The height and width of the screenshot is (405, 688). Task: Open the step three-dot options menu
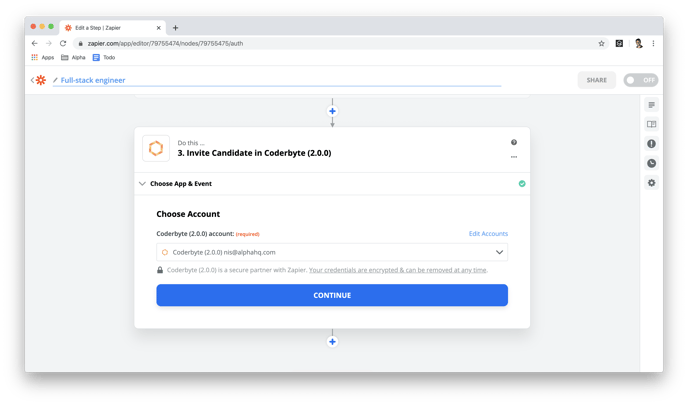click(514, 157)
